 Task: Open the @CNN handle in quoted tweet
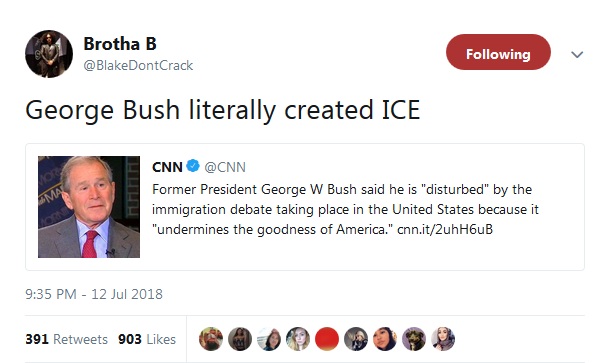point(225,167)
